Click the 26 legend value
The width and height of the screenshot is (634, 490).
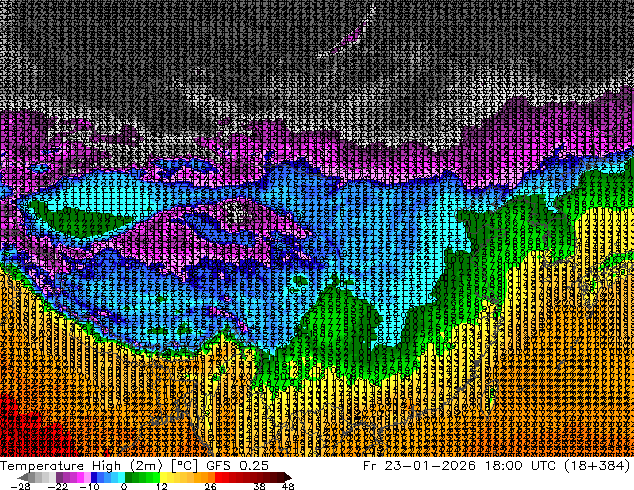click(x=210, y=486)
